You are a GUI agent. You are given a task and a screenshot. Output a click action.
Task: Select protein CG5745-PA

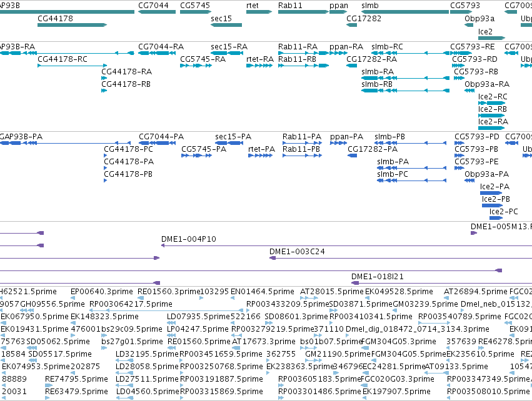coord(204,149)
